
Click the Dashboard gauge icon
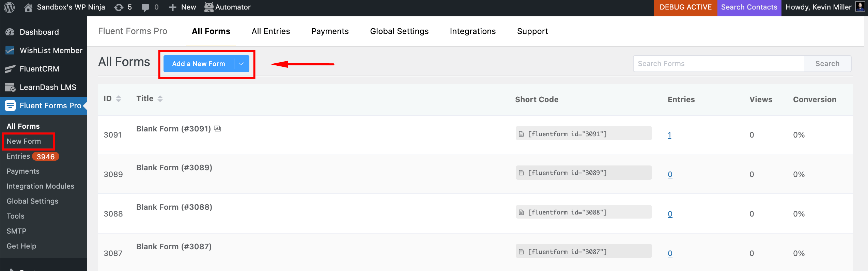click(10, 32)
